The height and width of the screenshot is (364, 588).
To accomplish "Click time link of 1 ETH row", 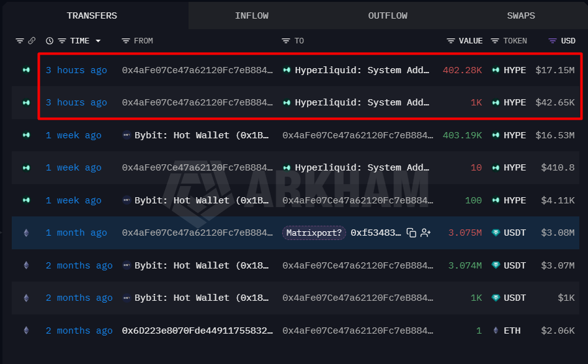I will [79, 331].
